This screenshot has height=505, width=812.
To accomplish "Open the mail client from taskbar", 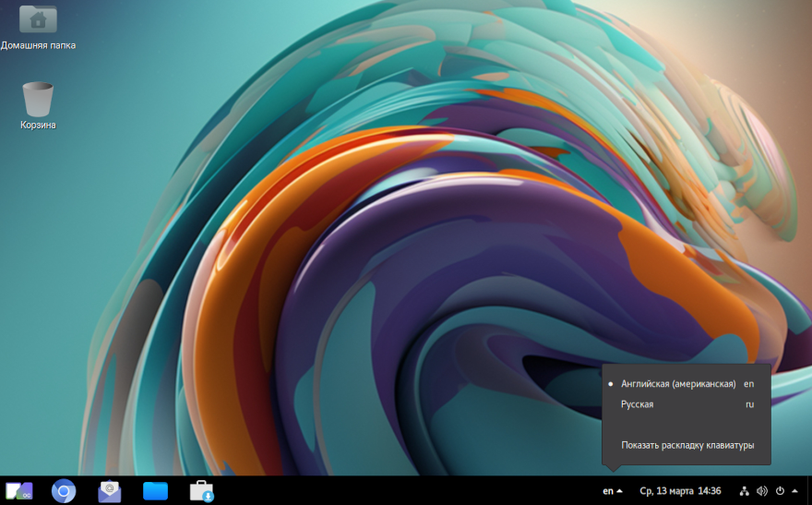I will pyautogui.click(x=110, y=491).
